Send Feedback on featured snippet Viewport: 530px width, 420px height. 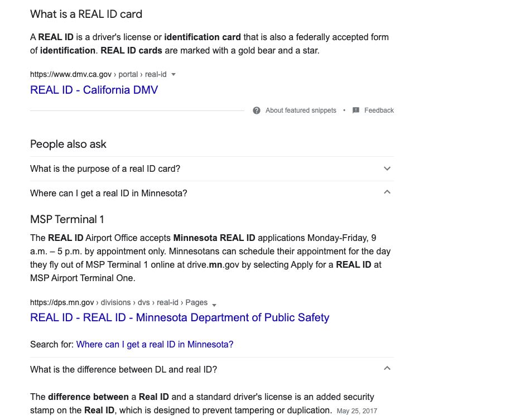tap(379, 110)
